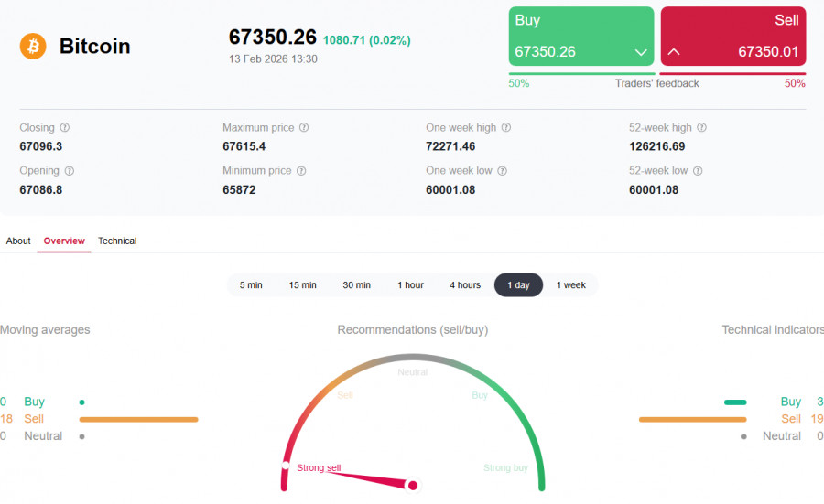Click the green Buy 67350.26 button
Screen dimensions: 824x504
581,37
